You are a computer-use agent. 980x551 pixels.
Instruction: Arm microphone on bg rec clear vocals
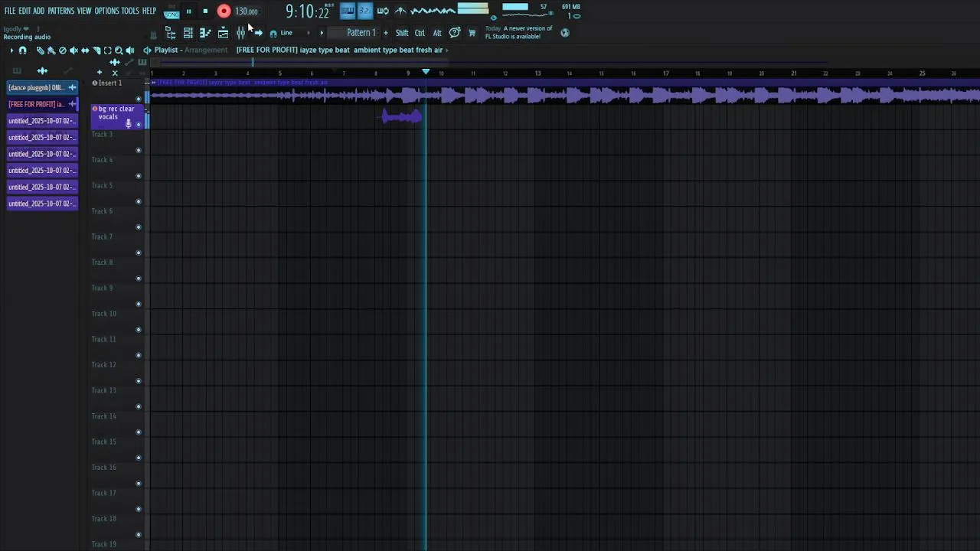click(128, 123)
